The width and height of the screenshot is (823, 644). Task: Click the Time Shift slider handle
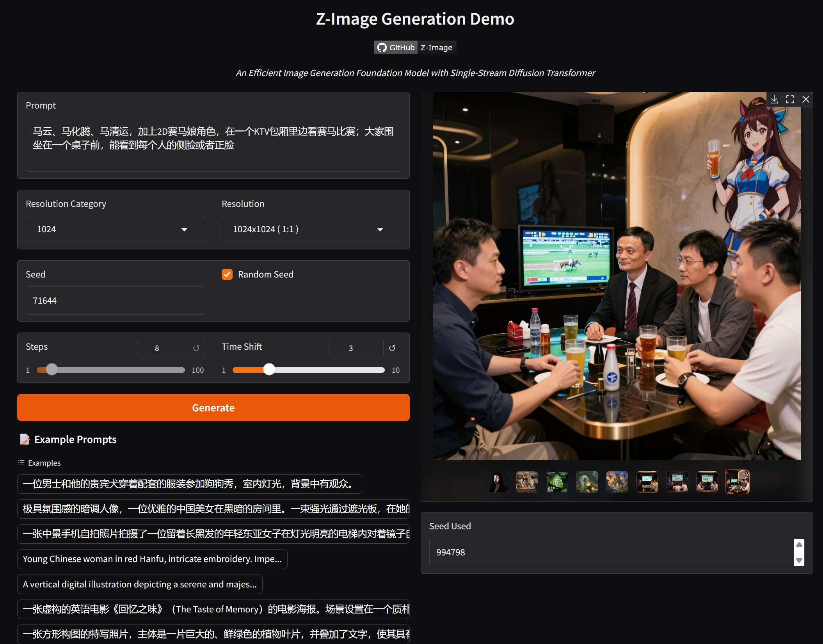pos(269,370)
